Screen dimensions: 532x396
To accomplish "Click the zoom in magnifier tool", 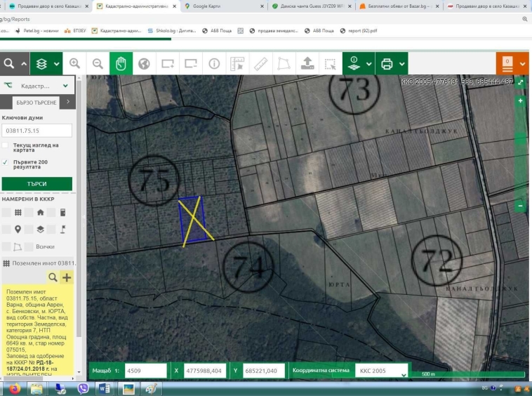I will pyautogui.click(x=74, y=64).
